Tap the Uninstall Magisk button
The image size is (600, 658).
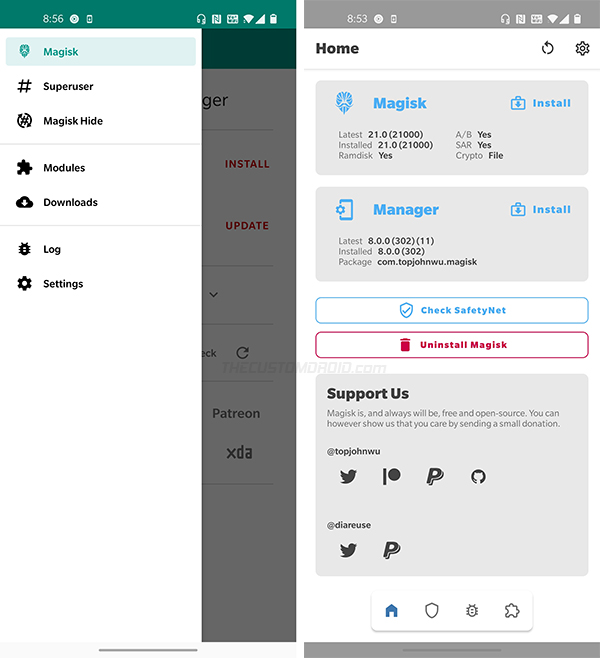coord(452,345)
